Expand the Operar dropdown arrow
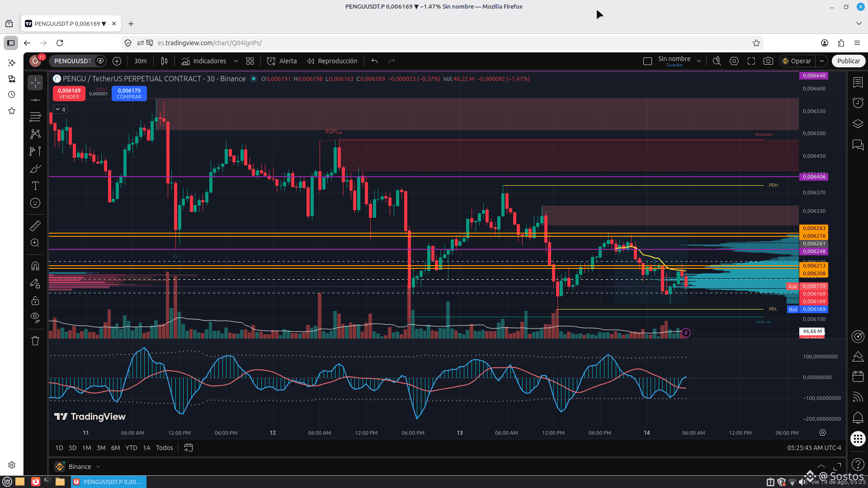This screenshot has height=488, width=868. pos(822,61)
